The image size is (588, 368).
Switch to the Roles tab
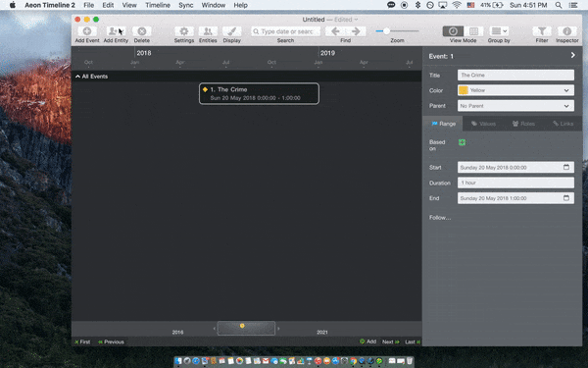523,124
